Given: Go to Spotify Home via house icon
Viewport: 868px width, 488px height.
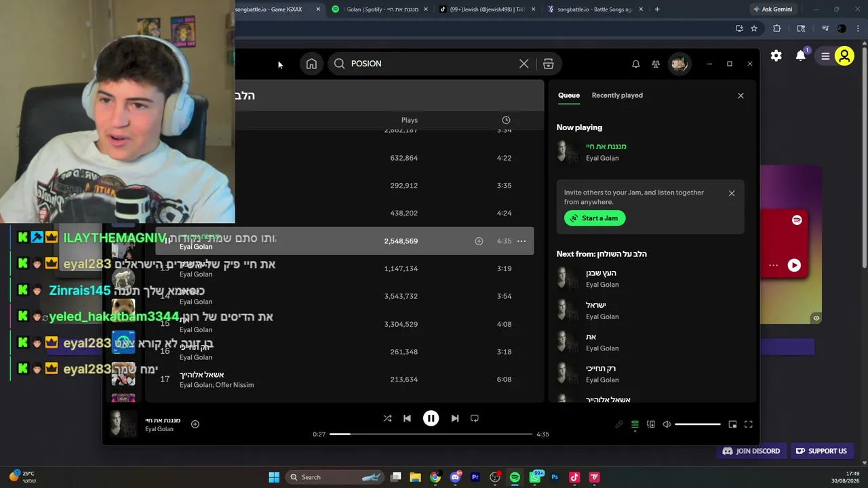Looking at the screenshot, I should [311, 64].
